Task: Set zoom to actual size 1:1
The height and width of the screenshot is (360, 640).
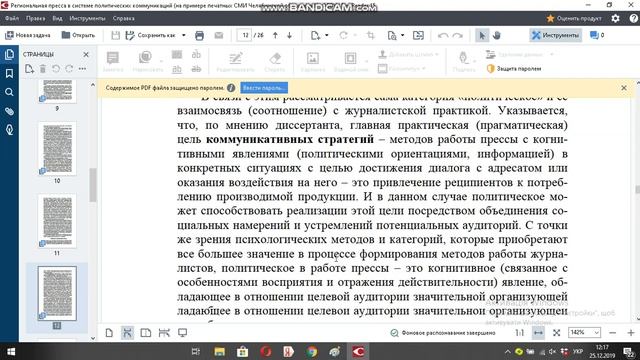Action: click(x=520, y=333)
